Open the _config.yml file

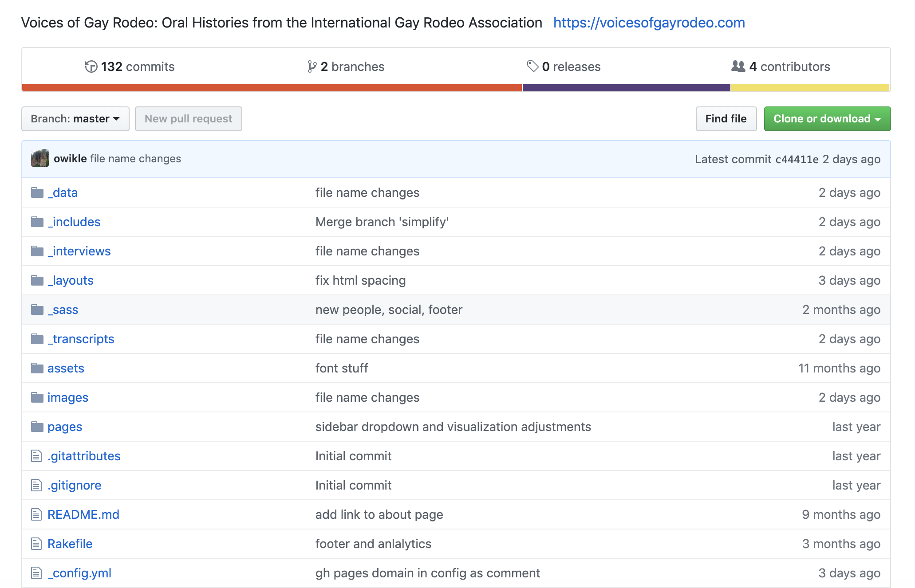click(x=79, y=573)
